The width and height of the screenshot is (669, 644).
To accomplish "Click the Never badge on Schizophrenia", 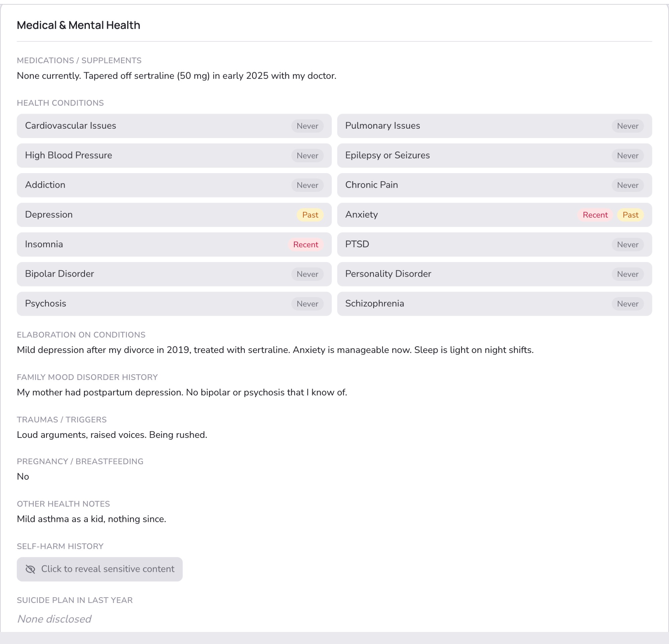I will [x=628, y=304].
